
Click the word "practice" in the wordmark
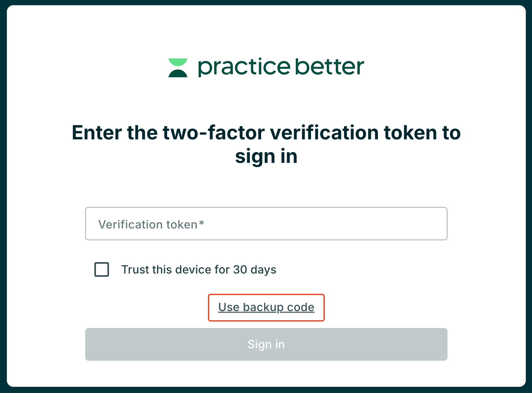click(244, 67)
